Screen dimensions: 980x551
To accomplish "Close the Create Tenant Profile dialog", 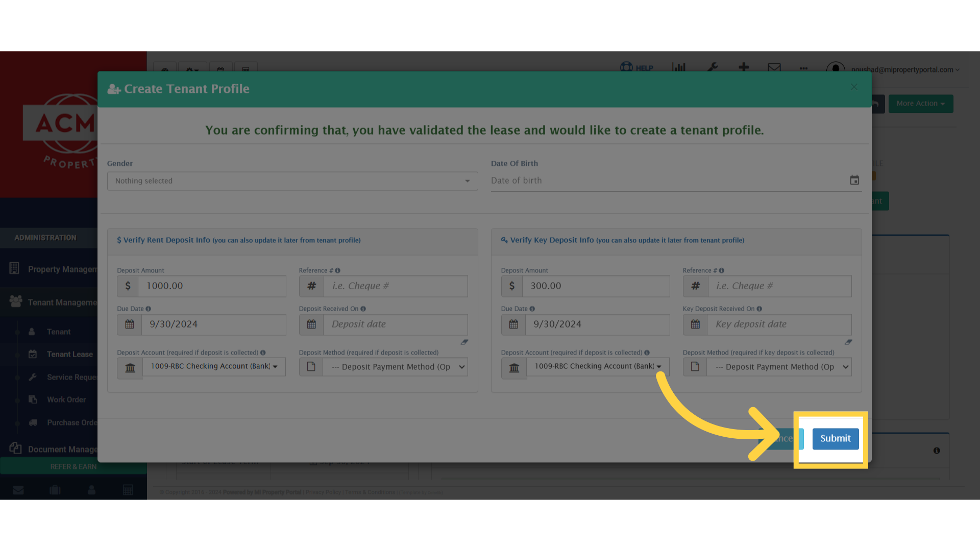I will click(x=854, y=87).
